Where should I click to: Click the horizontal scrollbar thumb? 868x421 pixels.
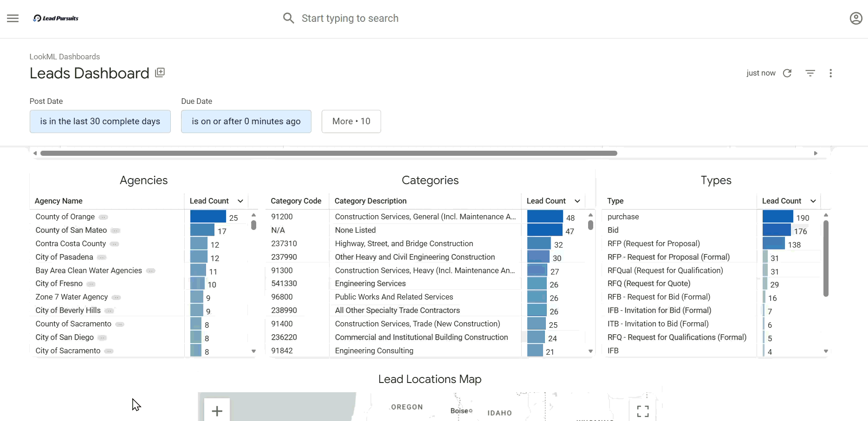[x=329, y=153]
